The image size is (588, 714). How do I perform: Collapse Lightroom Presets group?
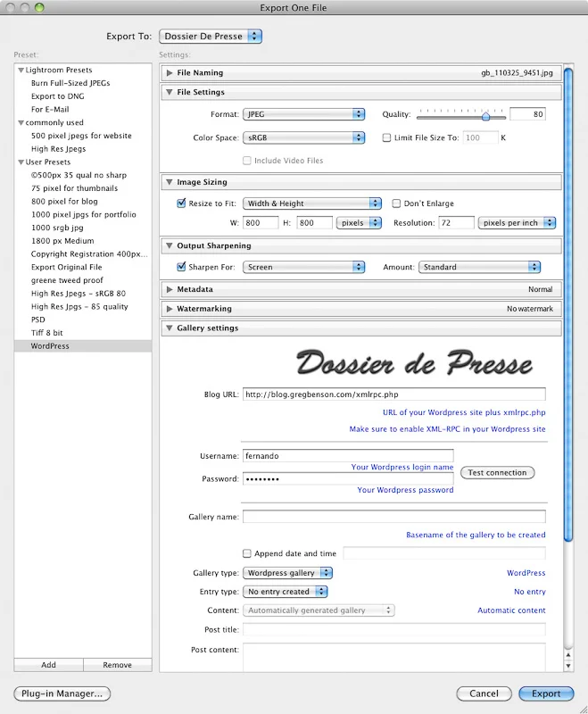21,71
